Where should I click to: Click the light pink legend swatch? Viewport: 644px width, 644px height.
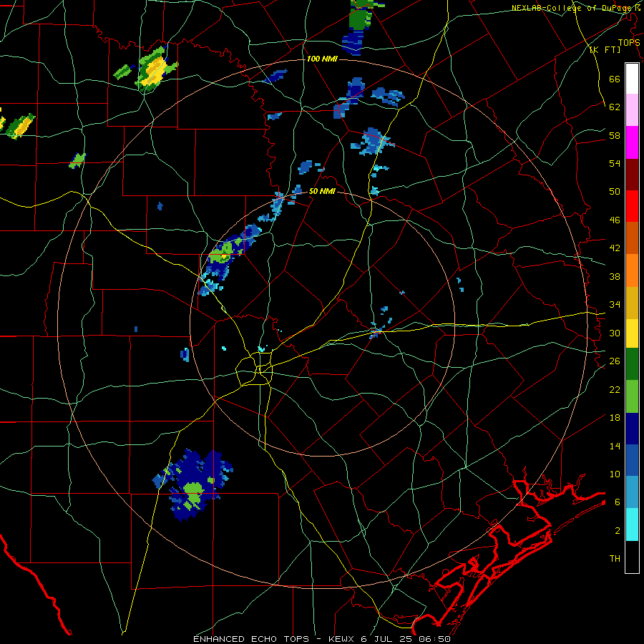click(x=632, y=109)
